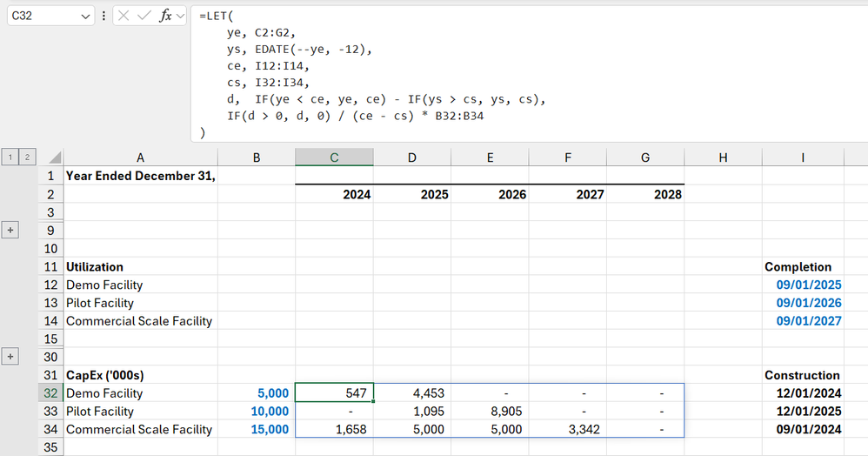The width and height of the screenshot is (868, 456).
Task: Click Demo Facility label in row 12
Action: [141, 285]
